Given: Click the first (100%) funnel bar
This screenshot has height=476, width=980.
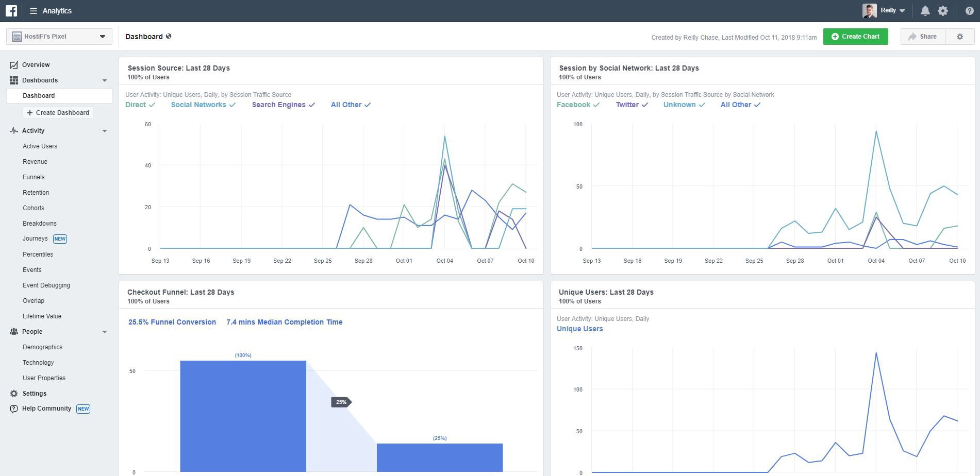Looking at the screenshot, I should [x=243, y=416].
